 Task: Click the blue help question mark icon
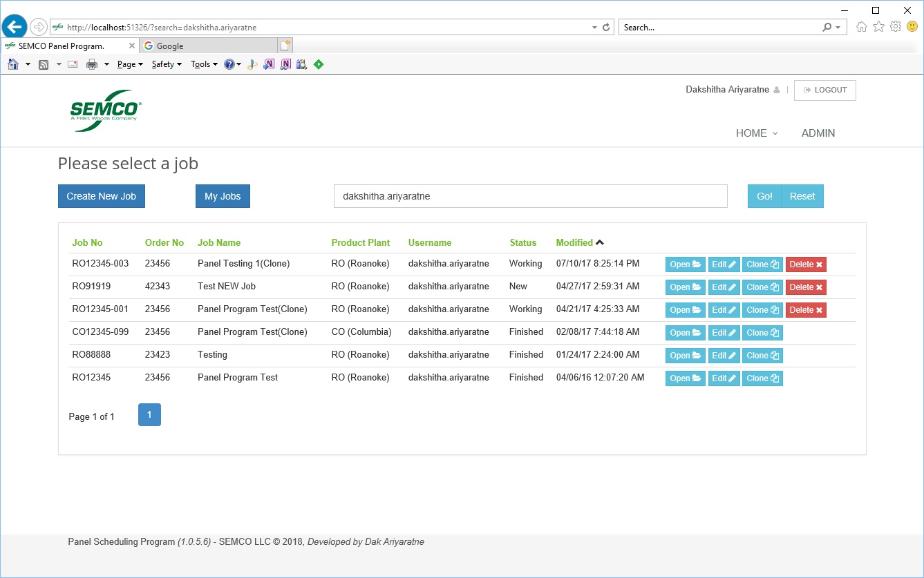pos(229,64)
